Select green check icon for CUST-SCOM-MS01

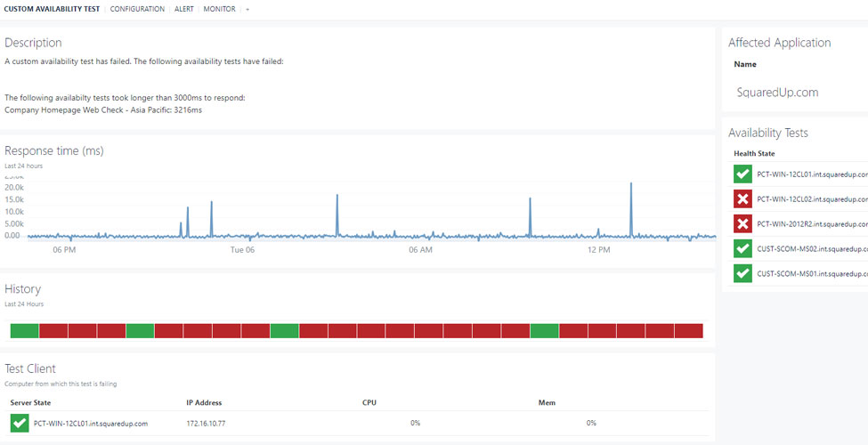[742, 274]
